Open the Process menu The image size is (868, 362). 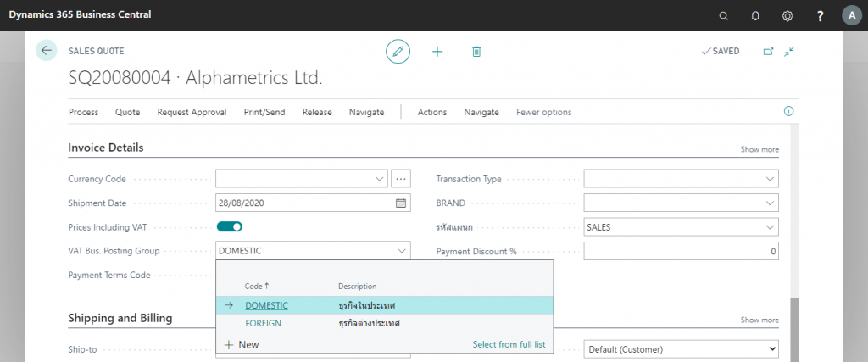(x=83, y=112)
